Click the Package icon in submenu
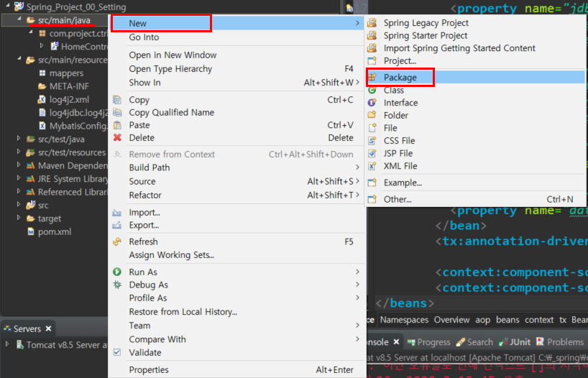The image size is (588, 378). coord(372,77)
